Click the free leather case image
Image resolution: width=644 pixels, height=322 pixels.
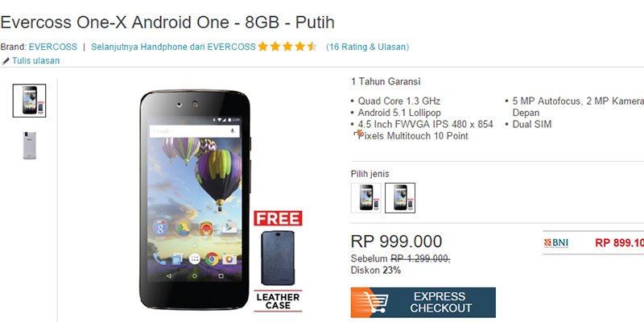pos(278,258)
